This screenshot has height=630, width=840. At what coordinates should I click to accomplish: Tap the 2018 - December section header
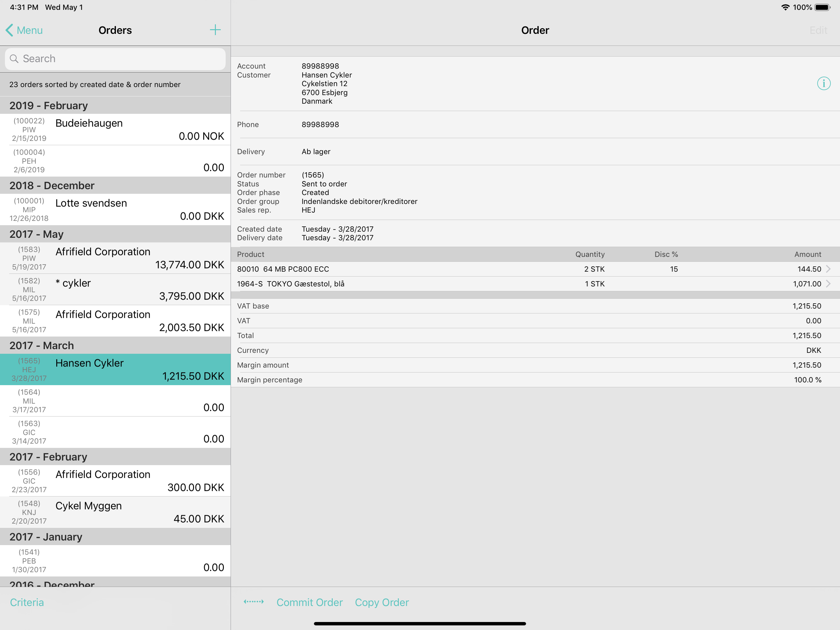click(x=115, y=185)
